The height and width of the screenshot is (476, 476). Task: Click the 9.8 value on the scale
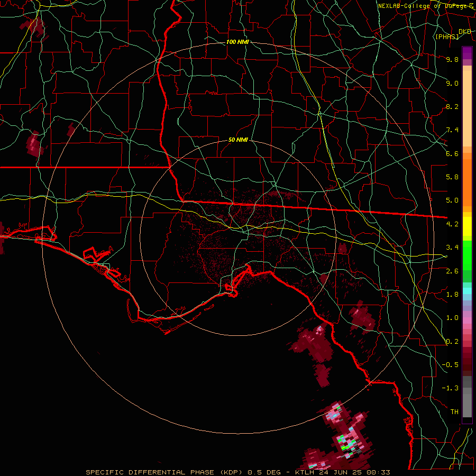pos(452,59)
